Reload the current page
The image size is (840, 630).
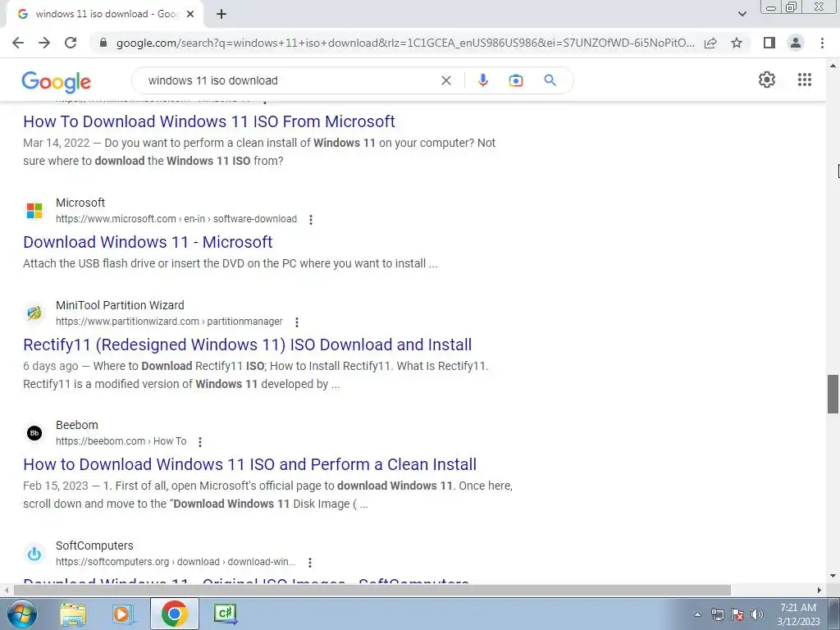point(71,43)
